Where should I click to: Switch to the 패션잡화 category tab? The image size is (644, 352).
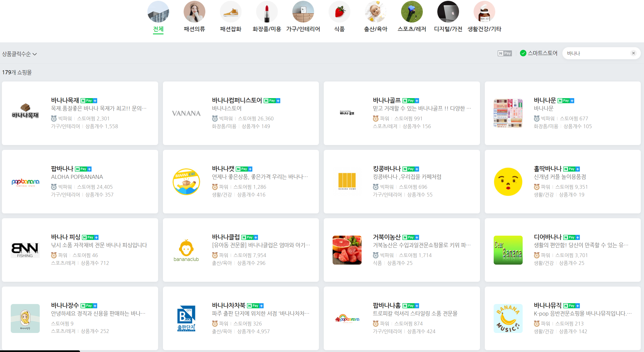pyautogui.click(x=231, y=29)
